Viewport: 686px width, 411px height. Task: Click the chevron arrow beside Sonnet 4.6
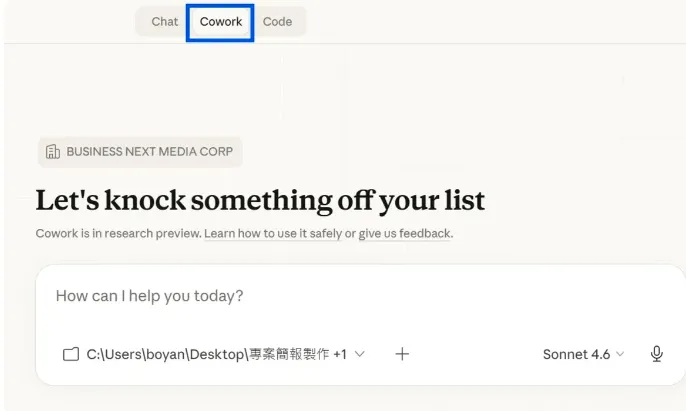620,354
